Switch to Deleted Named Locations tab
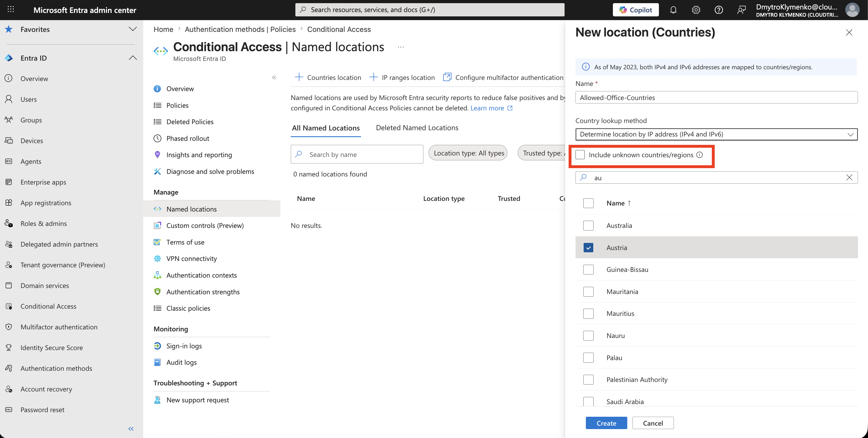Viewport: 868px width, 438px height. (417, 128)
